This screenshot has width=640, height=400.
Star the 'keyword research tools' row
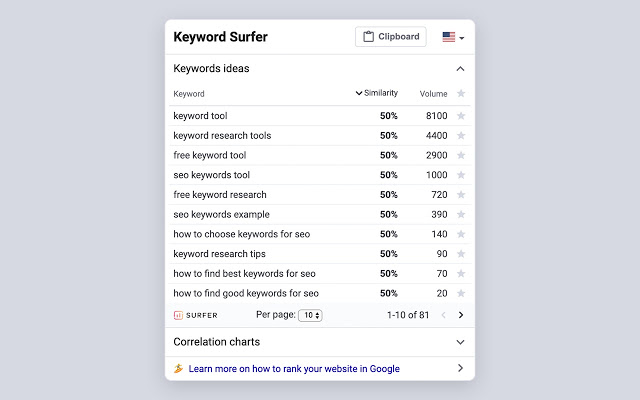[461, 135]
